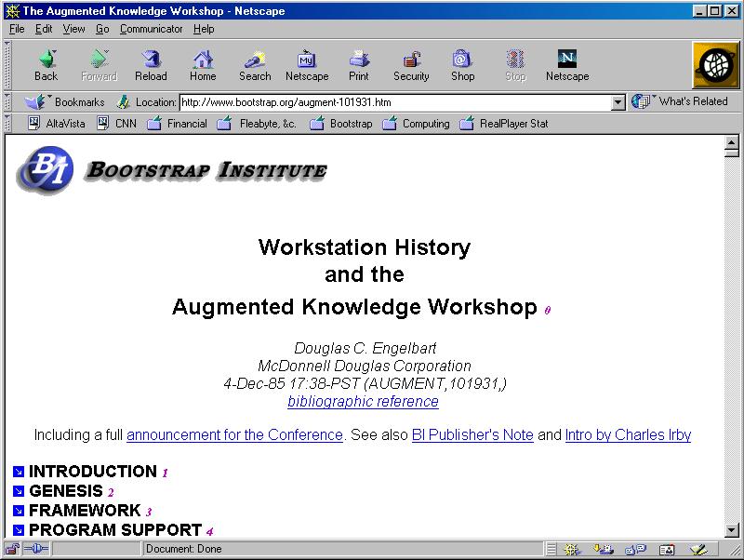
Task: Click the Netscape N logo toolbar button
Action: [x=567, y=59]
